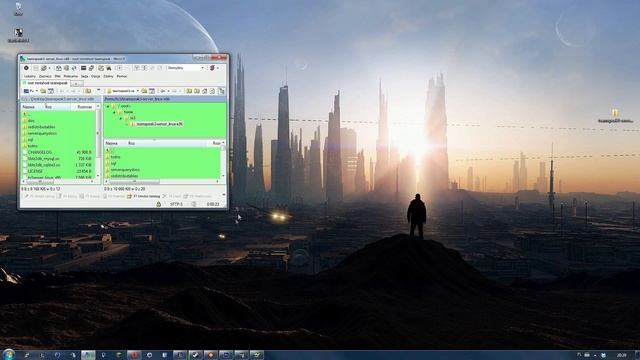Image resolution: width=640 pixels, height=360 pixels.
Task: Click F2 Zmień nazwę button
Action: point(40,196)
